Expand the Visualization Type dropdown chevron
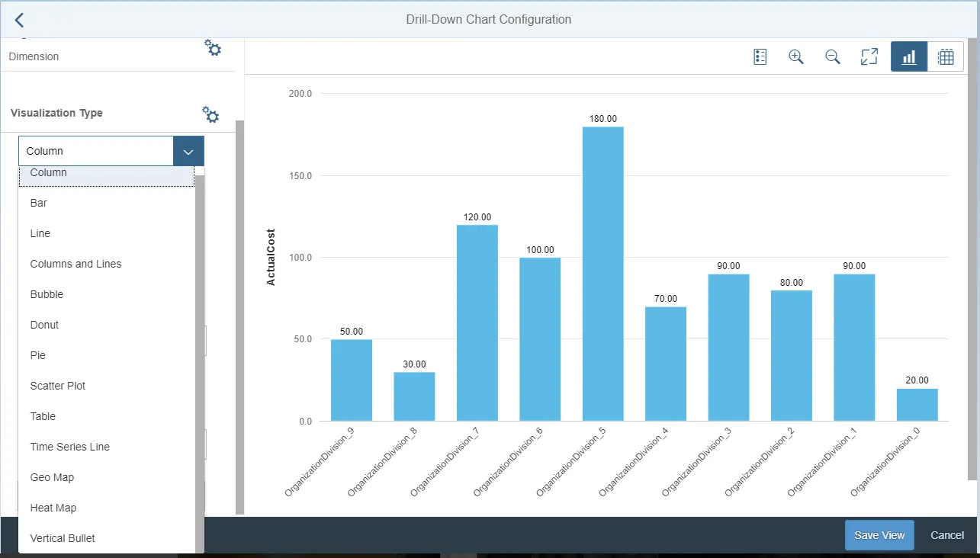980x558 pixels. [188, 150]
